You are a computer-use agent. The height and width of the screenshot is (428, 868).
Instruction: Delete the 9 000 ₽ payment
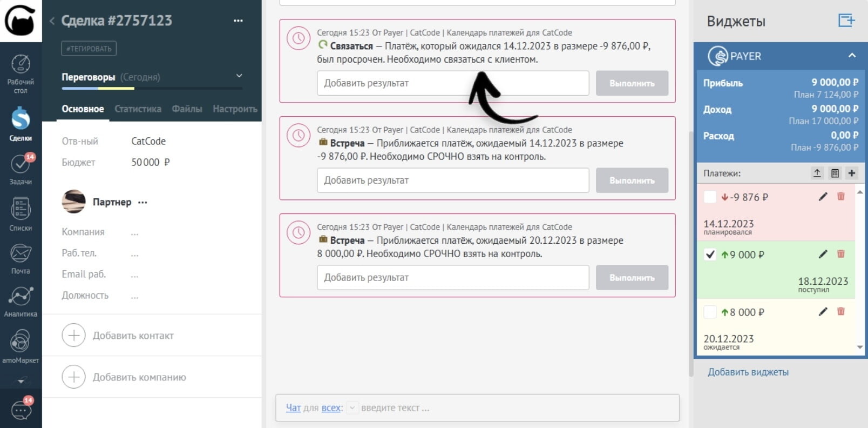pyautogui.click(x=840, y=253)
